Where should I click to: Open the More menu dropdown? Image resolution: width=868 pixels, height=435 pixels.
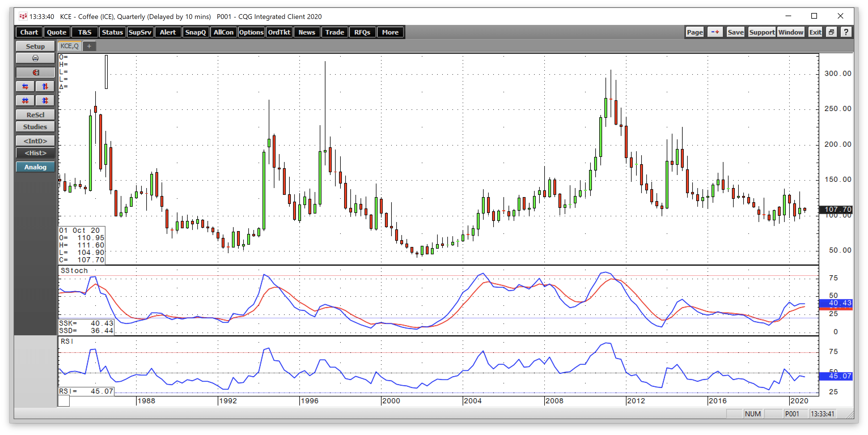click(x=390, y=32)
